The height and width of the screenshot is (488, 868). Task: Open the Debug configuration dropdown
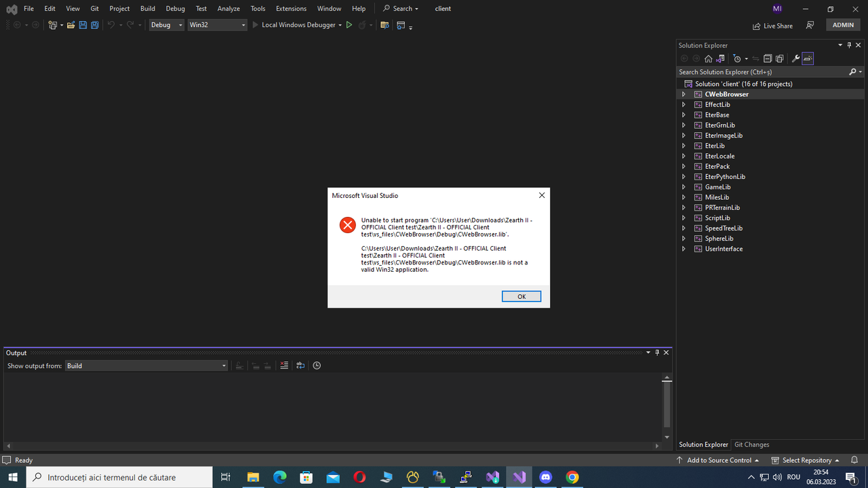coord(167,25)
